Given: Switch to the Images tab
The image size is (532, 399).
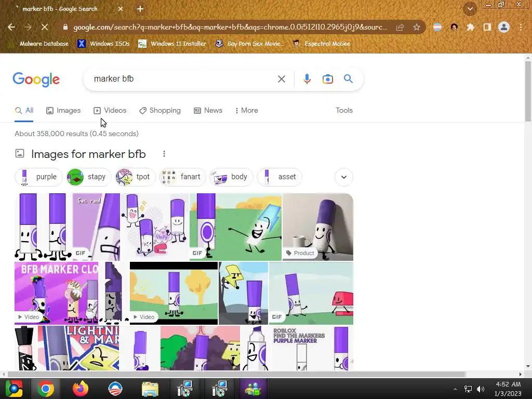Looking at the screenshot, I should point(63,110).
